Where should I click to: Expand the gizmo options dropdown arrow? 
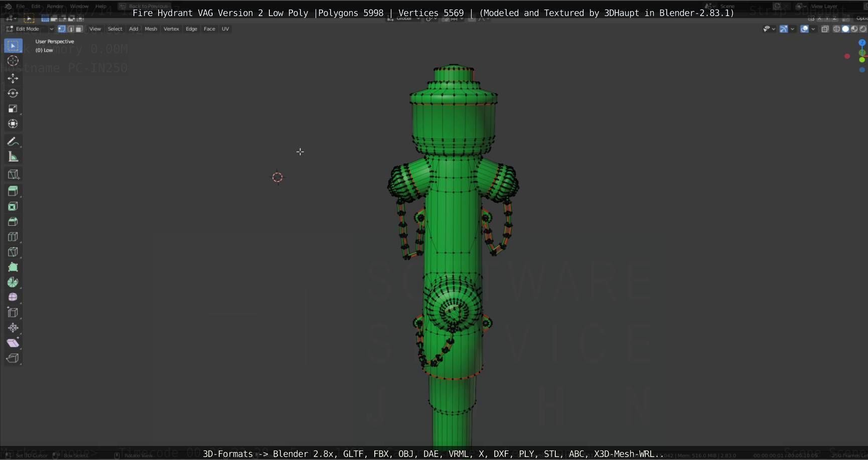click(793, 29)
